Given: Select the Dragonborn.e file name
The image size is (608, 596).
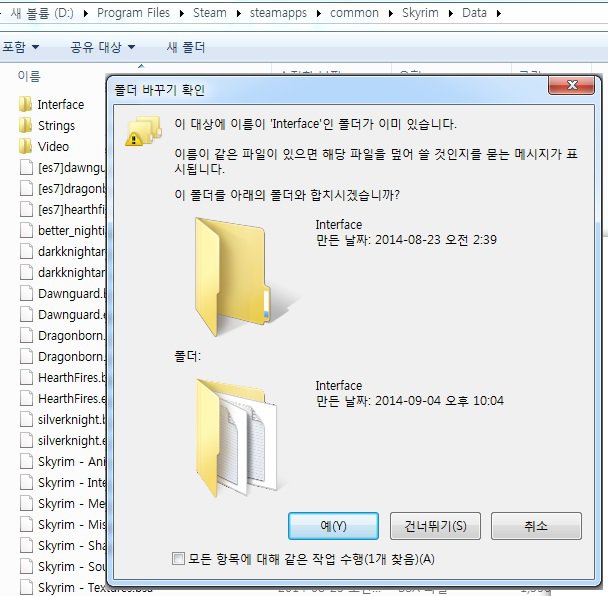Looking at the screenshot, I should pyautogui.click(x=72, y=356).
